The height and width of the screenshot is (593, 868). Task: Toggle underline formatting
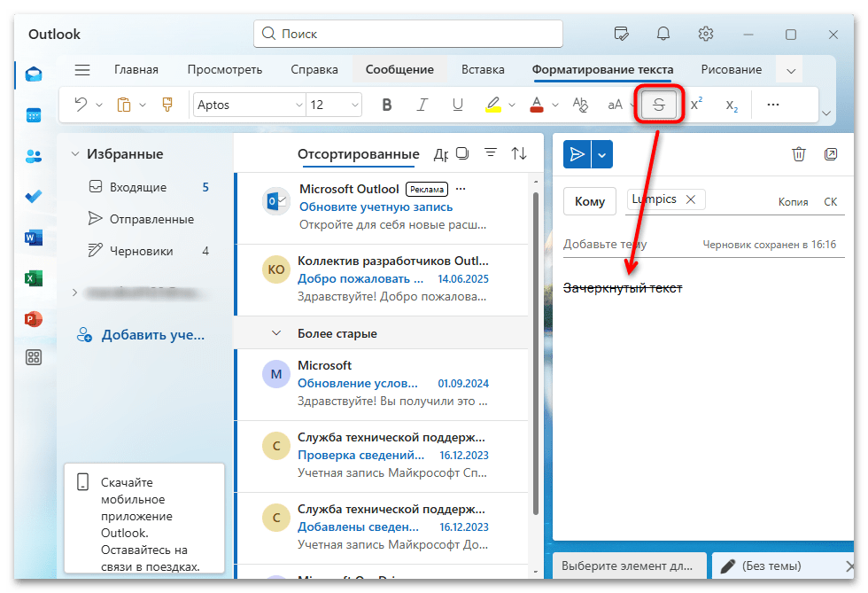click(x=457, y=105)
